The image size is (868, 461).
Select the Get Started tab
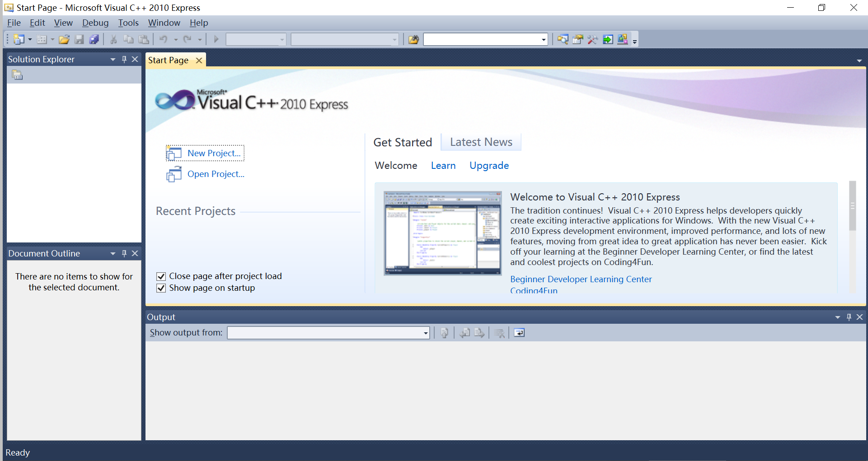(x=403, y=142)
